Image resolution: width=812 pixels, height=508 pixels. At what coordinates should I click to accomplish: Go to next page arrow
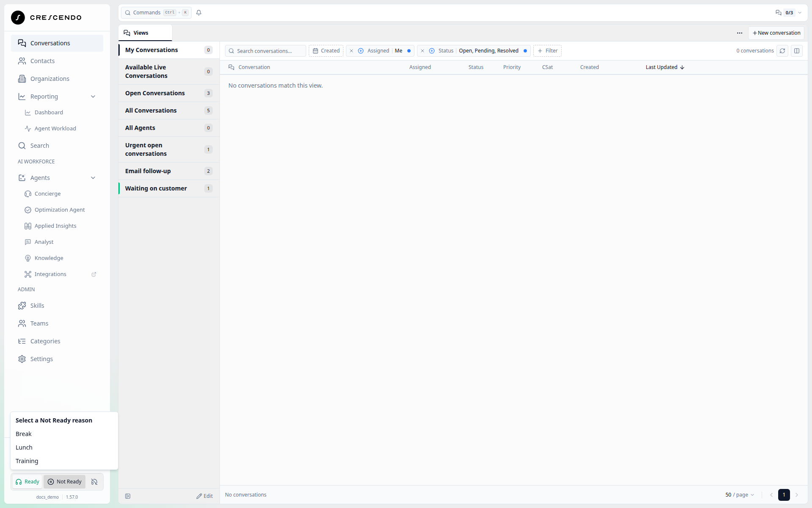[x=797, y=495]
